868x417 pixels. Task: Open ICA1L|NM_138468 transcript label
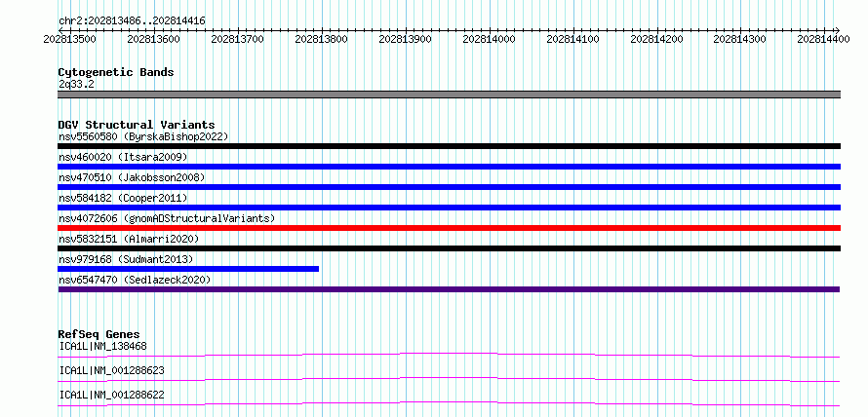point(103,346)
